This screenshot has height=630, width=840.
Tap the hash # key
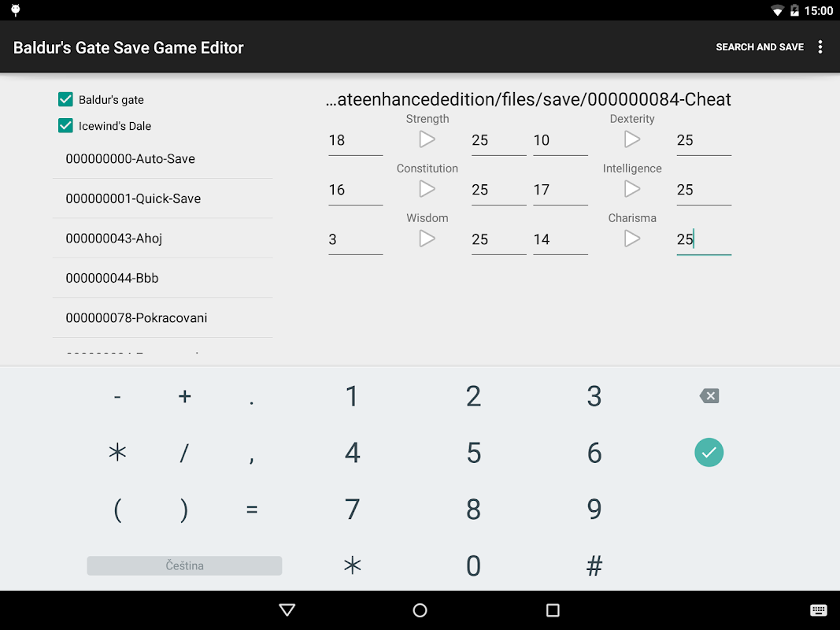[594, 565]
